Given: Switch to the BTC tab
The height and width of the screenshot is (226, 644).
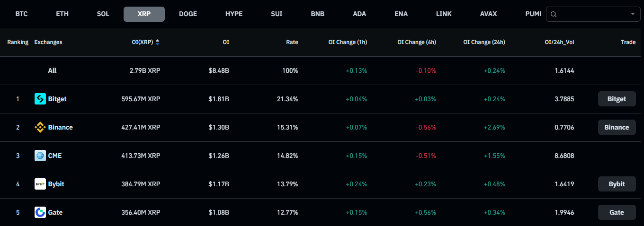Looking at the screenshot, I should (x=21, y=14).
